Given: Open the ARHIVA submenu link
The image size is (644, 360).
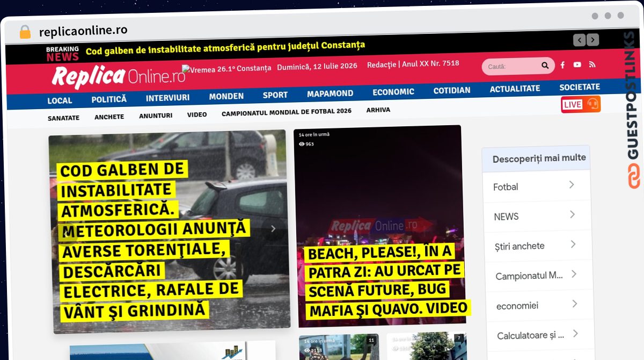Looking at the screenshot, I should click(x=378, y=110).
